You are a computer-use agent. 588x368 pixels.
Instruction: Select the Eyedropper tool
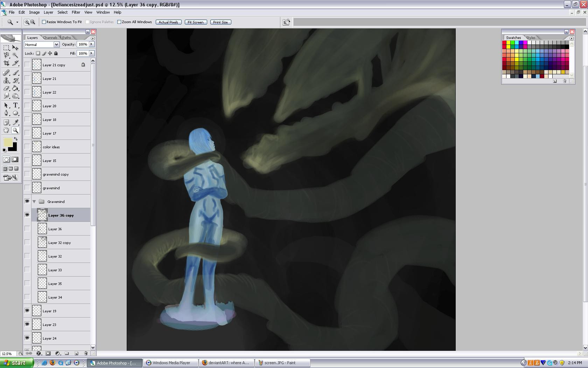point(15,122)
